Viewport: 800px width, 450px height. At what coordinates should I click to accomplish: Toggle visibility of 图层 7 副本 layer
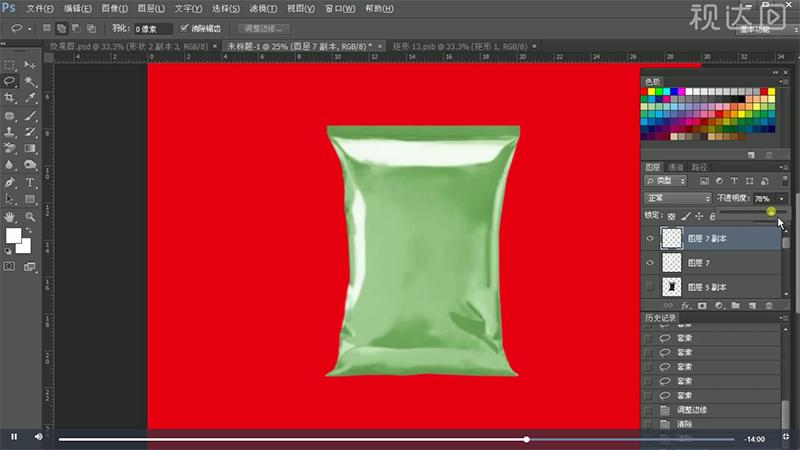tap(649, 238)
